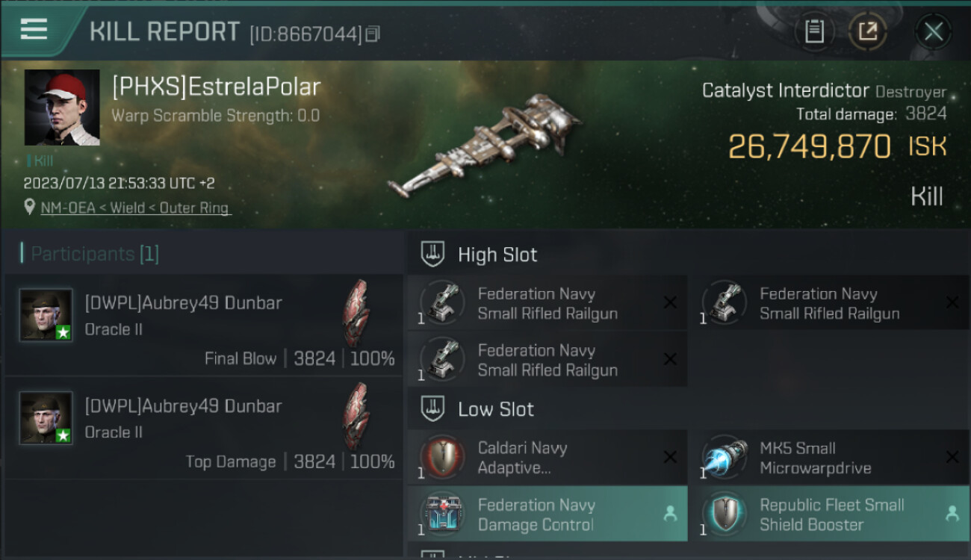Close the kill report window
Viewport: 971px width, 560px height.
934,32
